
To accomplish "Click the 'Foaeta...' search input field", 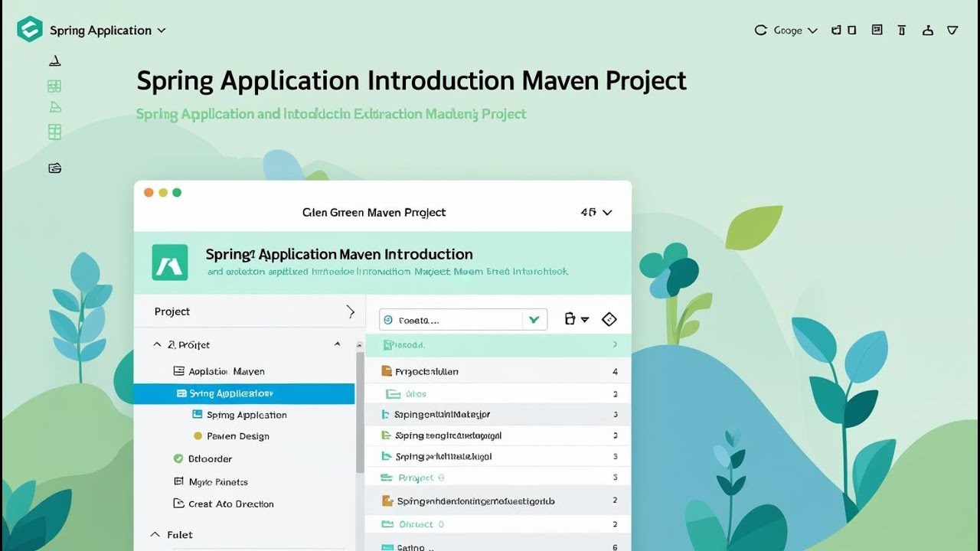I will point(452,320).
